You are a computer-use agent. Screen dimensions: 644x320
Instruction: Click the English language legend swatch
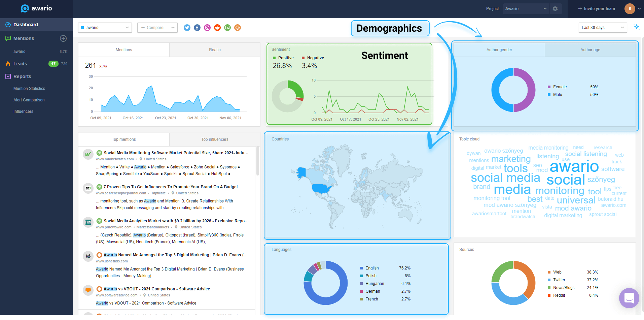[361, 268]
